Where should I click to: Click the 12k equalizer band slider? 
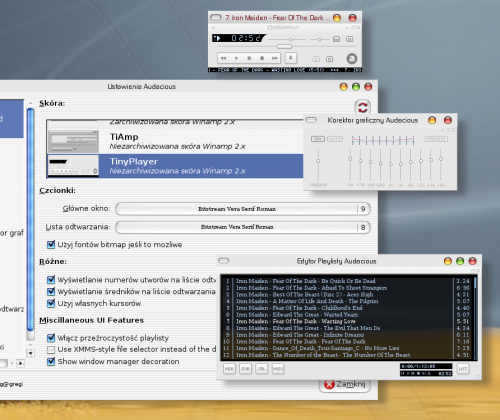click(x=421, y=164)
